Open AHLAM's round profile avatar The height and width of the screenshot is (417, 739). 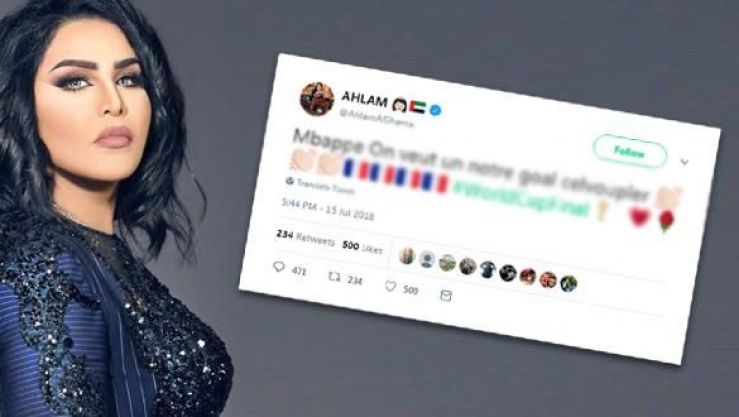tap(317, 98)
